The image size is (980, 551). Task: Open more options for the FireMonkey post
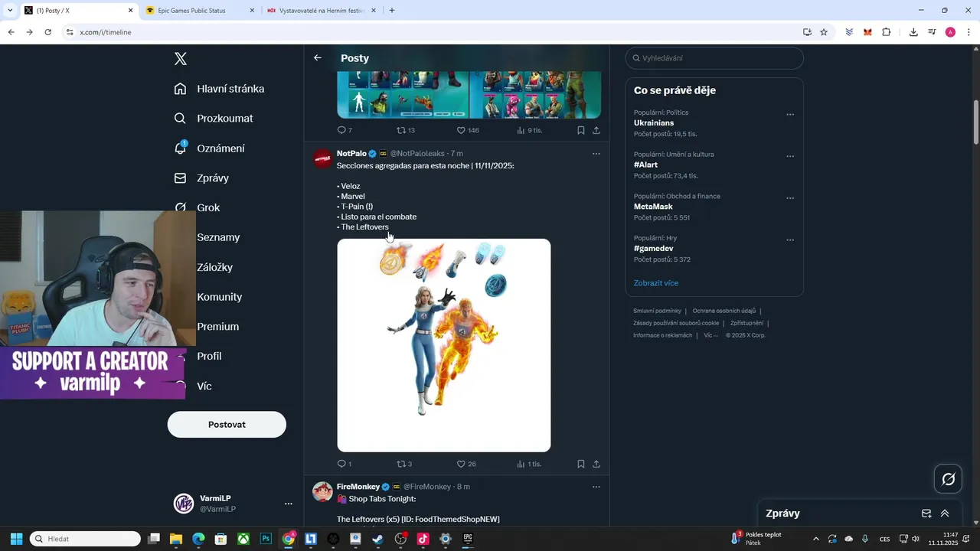596,487
